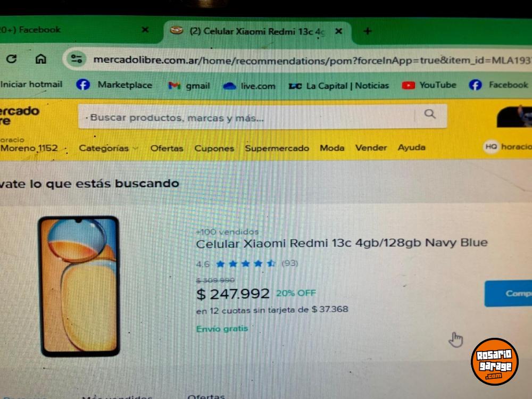Open the Marketplace Facebook bookmark
The image size is (532, 399).
[x=114, y=85]
